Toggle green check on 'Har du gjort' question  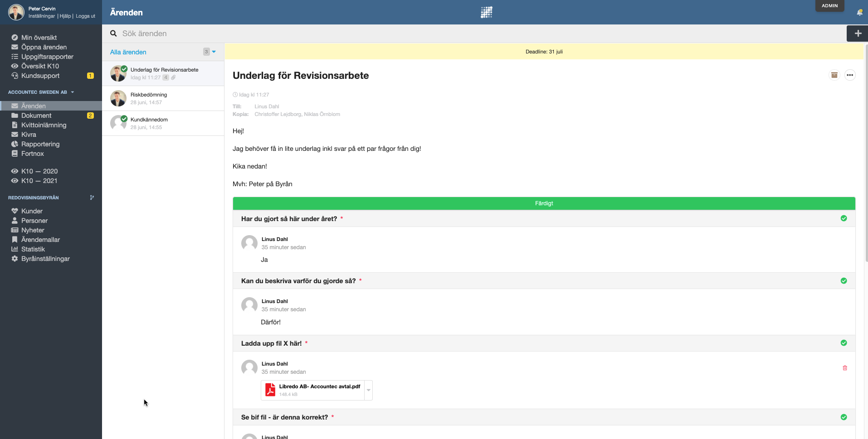tap(844, 218)
